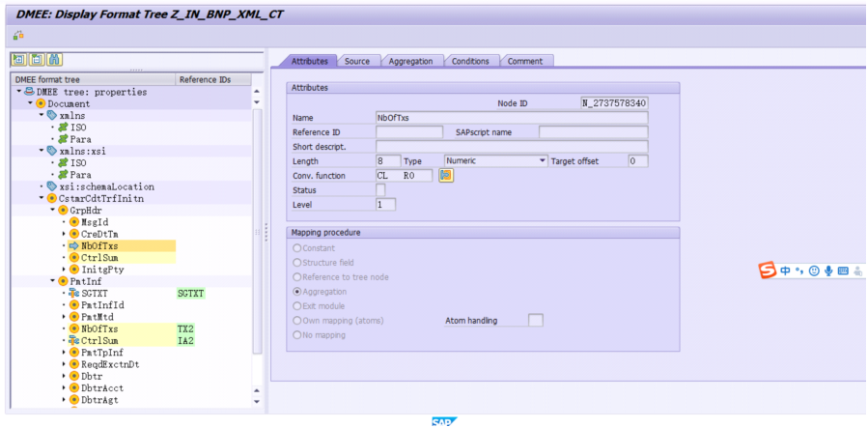Open the emoji smiley icon in IME bar

(814, 271)
